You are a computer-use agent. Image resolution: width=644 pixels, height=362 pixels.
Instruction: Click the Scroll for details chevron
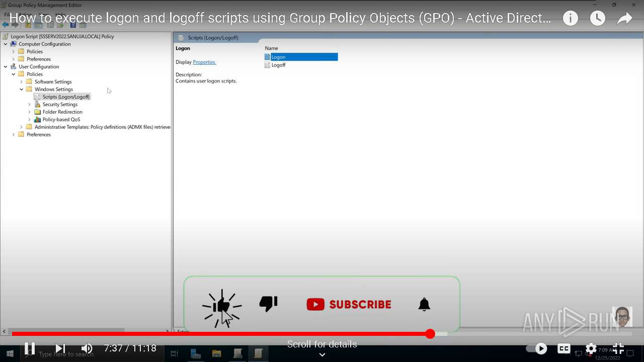(x=322, y=354)
